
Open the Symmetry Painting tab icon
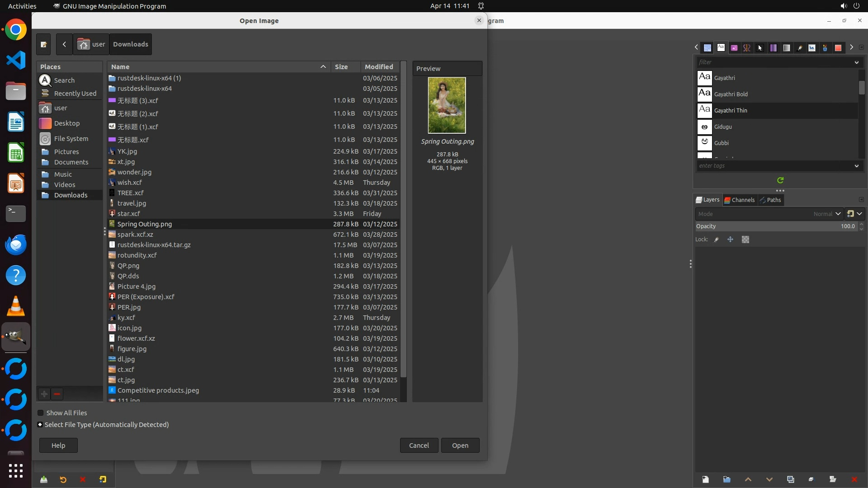(x=746, y=47)
